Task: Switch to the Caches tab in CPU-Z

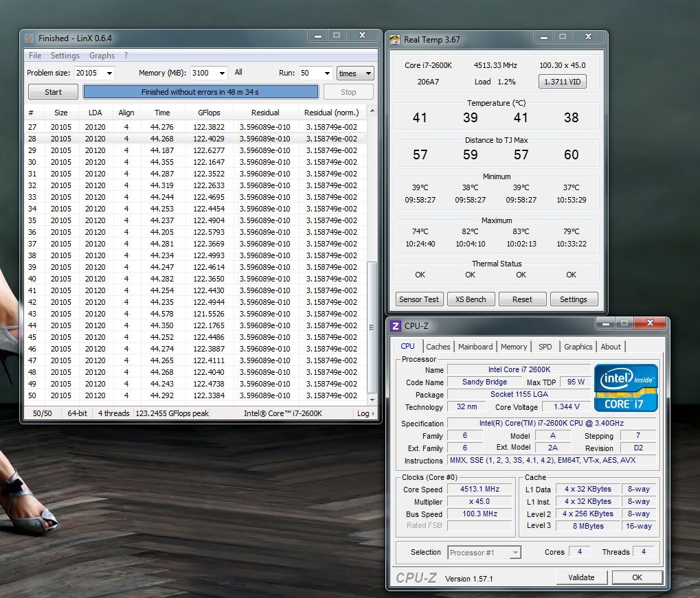Action: pyautogui.click(x=438, y=347)
